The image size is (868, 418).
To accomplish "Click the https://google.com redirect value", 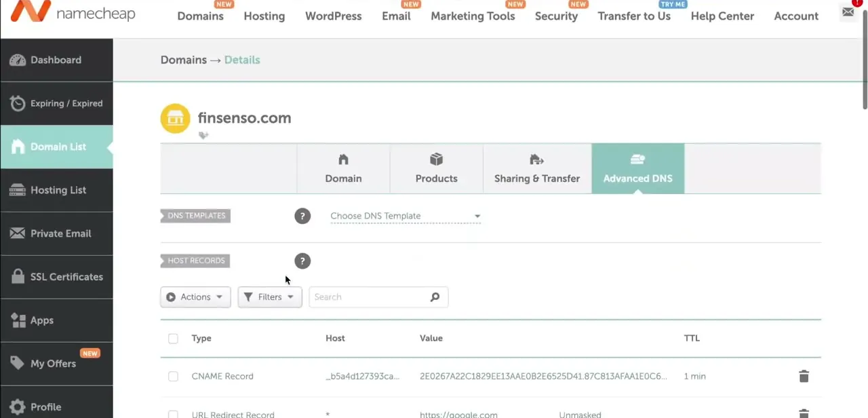I will [458, 414].
